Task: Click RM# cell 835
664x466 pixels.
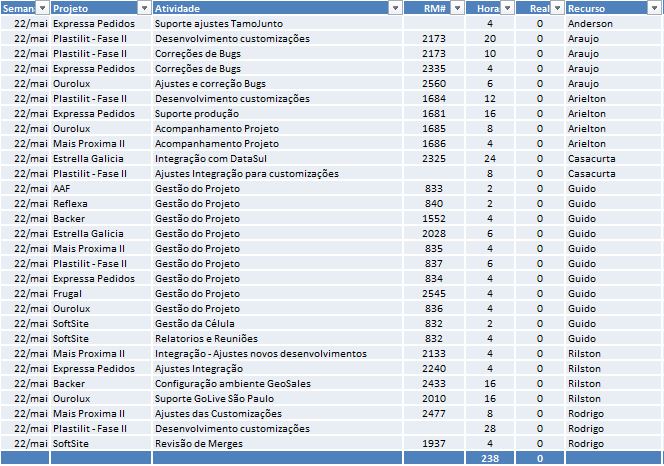Action: coord(434,248)
